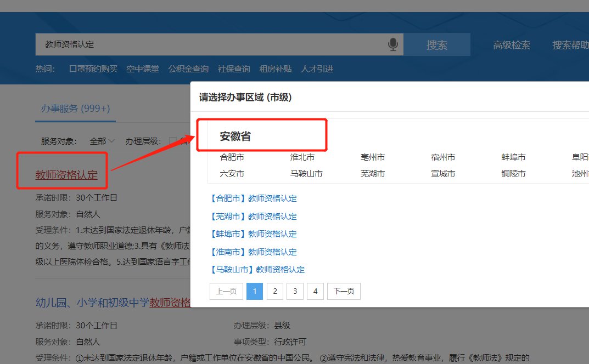
Task: Open the 教师资格认定 result title link
Action: (66, 175)
